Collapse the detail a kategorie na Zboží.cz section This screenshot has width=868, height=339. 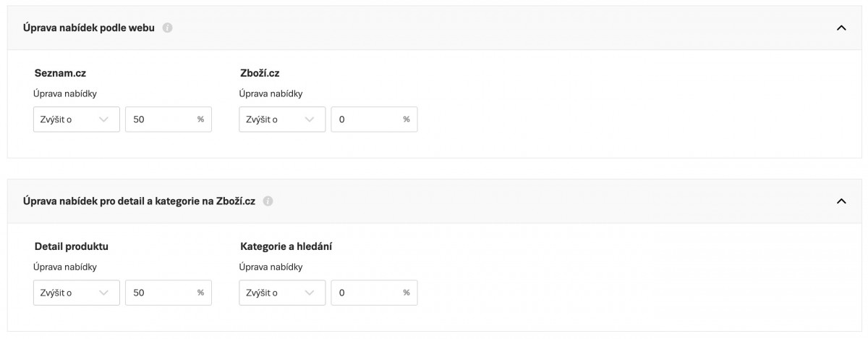(x=841, y=201)
